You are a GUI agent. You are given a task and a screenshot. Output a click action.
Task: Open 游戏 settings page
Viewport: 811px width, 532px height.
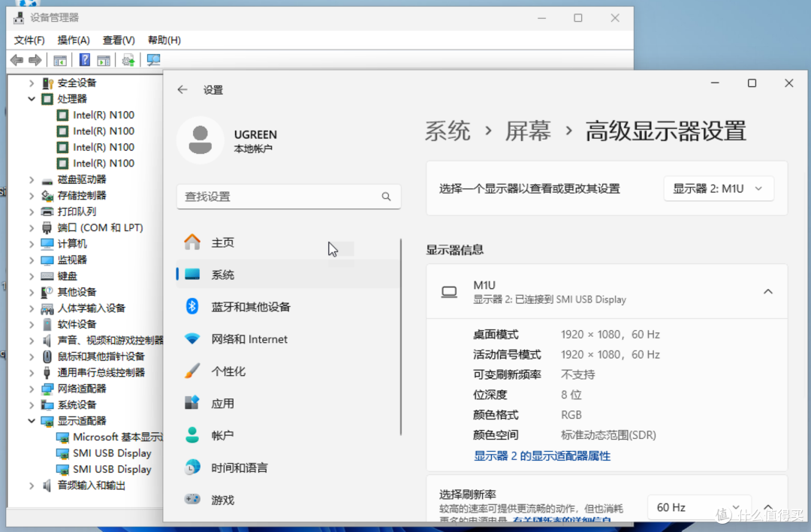tap(288, 500)
